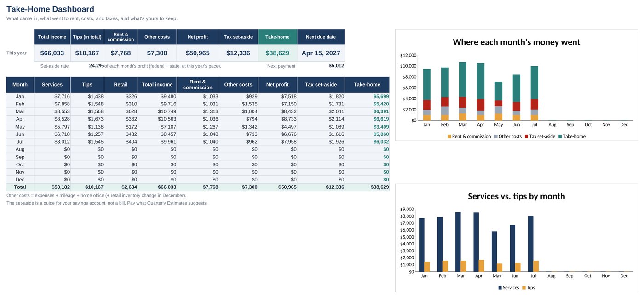Click the Take-home legend entry in chart
The image size is (644, 298).
tap(572, 136)
